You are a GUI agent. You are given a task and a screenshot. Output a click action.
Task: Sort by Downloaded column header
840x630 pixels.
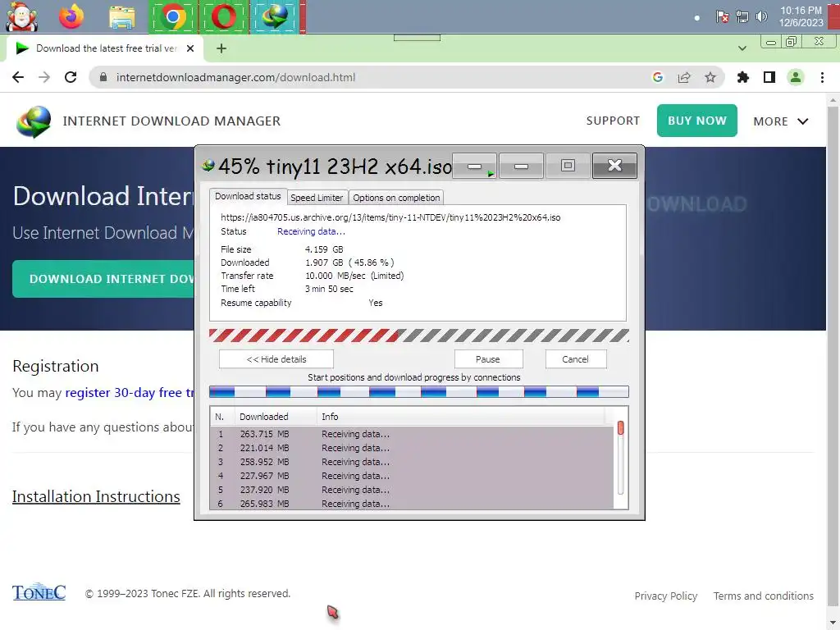point(276,417)
